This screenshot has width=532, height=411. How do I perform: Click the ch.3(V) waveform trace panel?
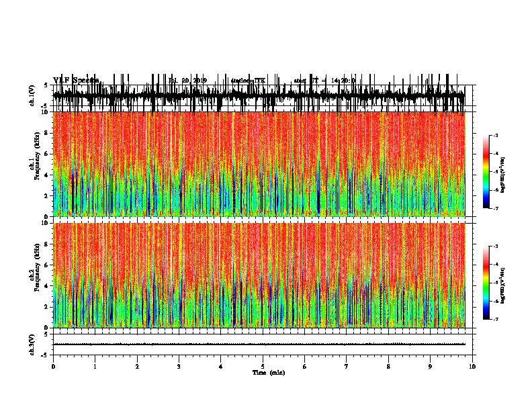tap(263, 345)
